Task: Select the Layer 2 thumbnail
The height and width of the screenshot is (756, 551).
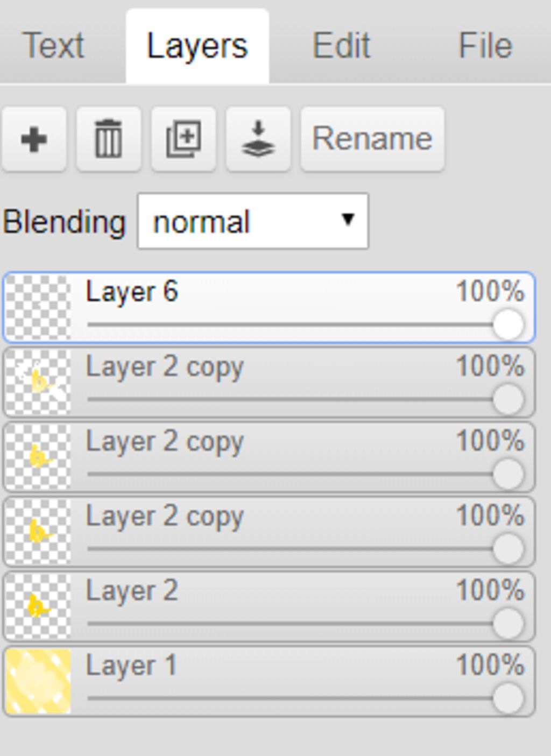Action: pyautogui.click(x=38, y=606)
